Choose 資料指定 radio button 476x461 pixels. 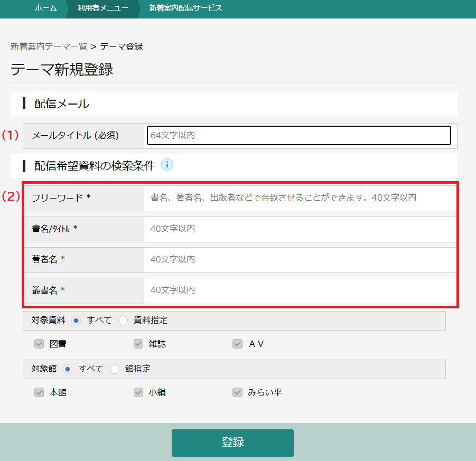[x=123, y=320]
